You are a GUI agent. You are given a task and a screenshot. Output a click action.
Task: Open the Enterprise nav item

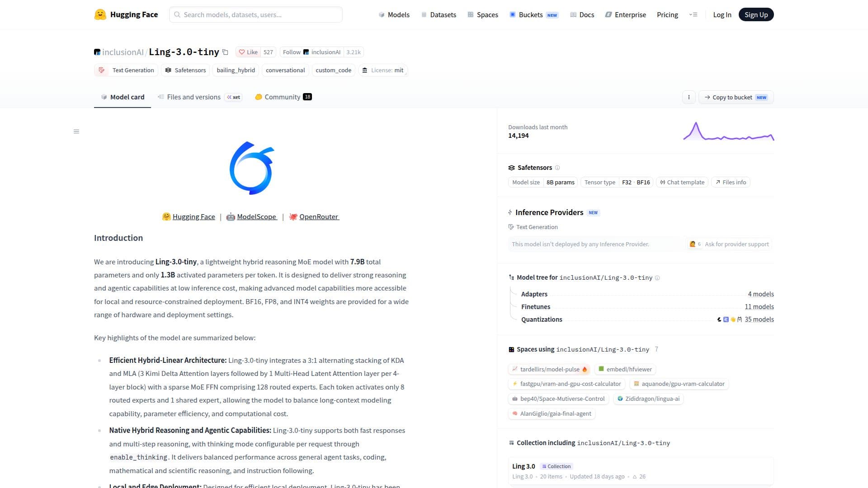click(x=626, y=14)
